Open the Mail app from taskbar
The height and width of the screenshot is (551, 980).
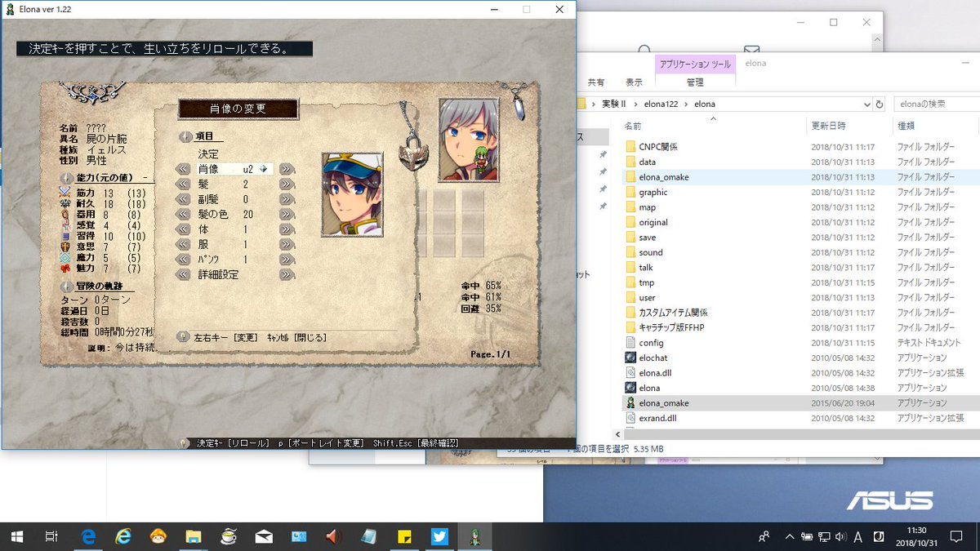(x=263, y=536)
